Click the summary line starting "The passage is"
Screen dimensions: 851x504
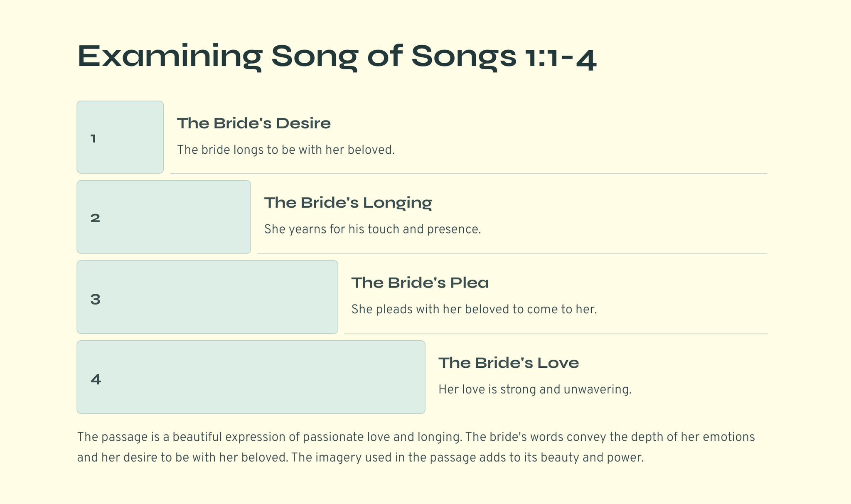[x=416, y=437]
